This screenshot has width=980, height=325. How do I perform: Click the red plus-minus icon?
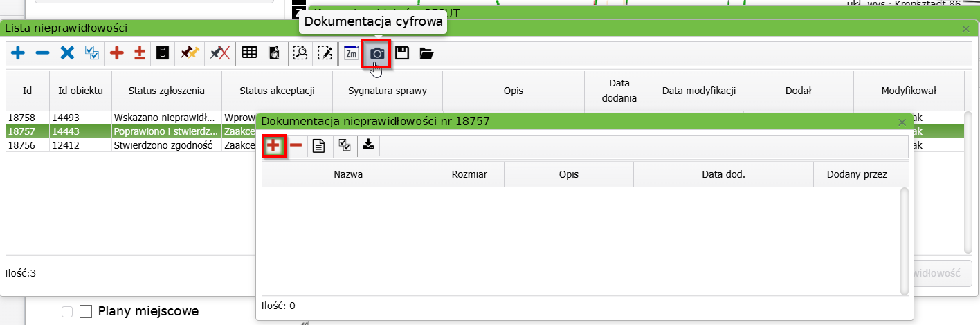coord(140,53)
